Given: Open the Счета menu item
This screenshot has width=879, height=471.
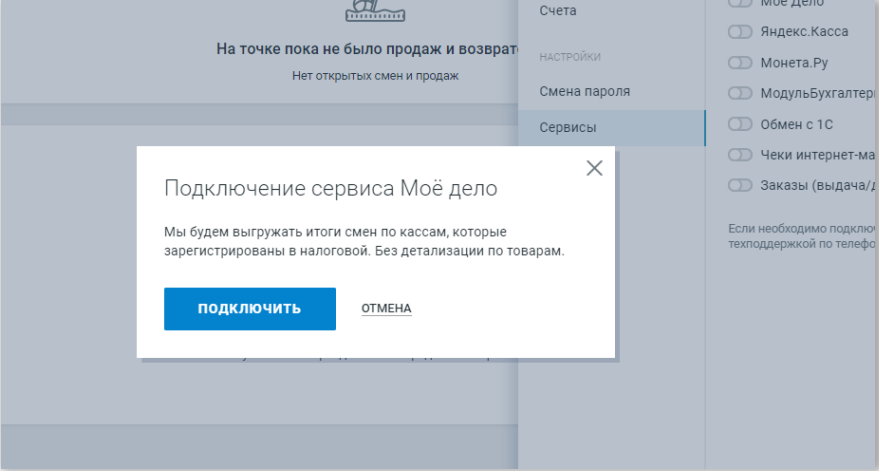Looking at the screenshot, I should pyautogui.click(x=558, y=10).
